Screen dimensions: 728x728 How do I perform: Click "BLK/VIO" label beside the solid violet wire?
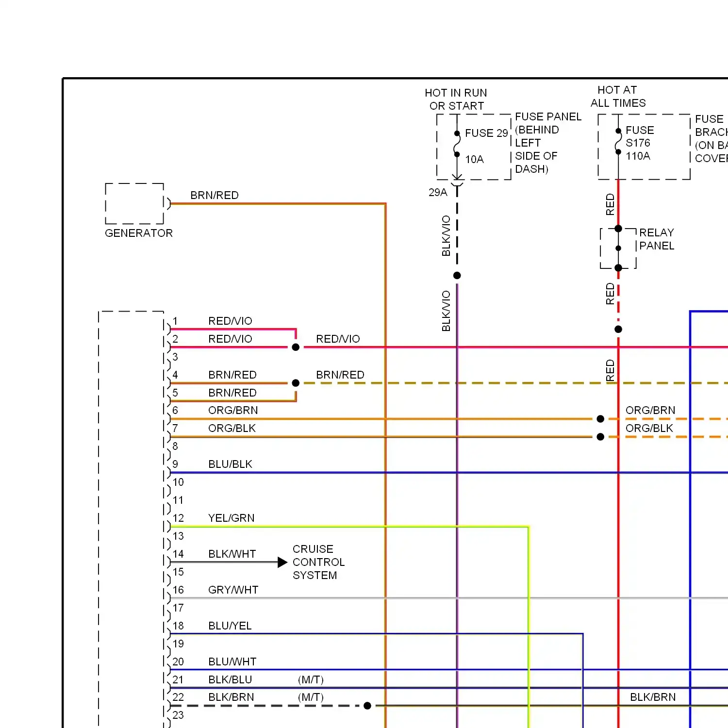[x=446, y=311]
